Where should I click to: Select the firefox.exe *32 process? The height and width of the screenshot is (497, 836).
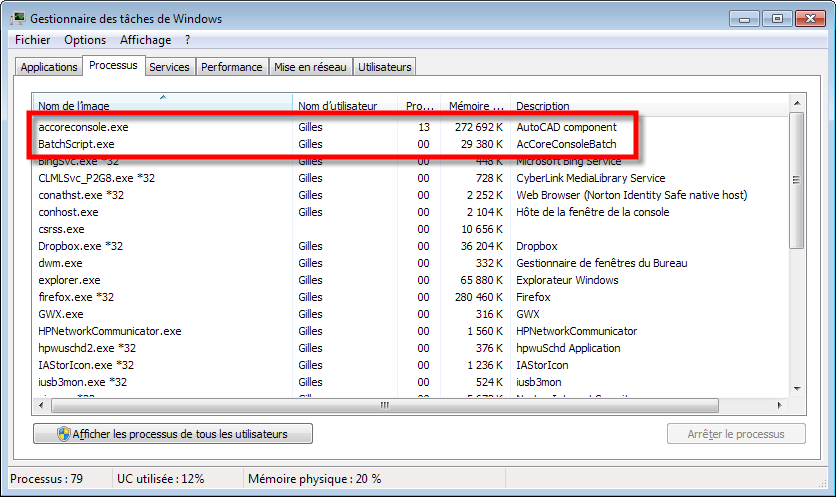(x=411, y=297)
